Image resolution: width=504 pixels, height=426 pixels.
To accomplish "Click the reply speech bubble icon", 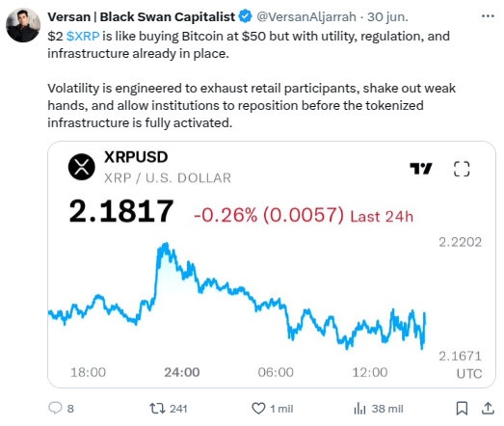I will (x=55, y=408).
